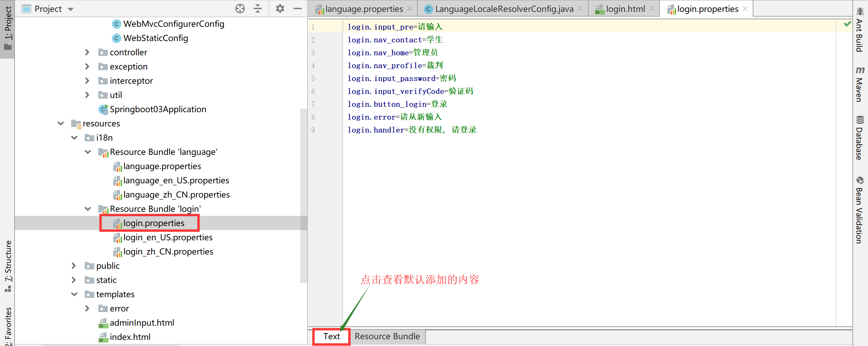Image resolution: width=868 pixels, height=346 pixels.
Task: Click the project tree vertical scrollbar
Action: [304, 195]
